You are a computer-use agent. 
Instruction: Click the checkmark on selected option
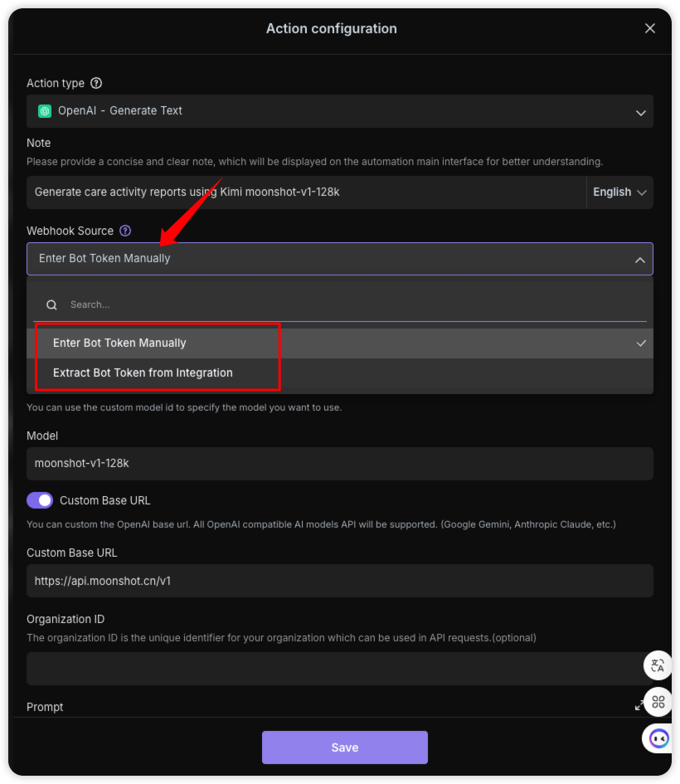pos(641,343)
